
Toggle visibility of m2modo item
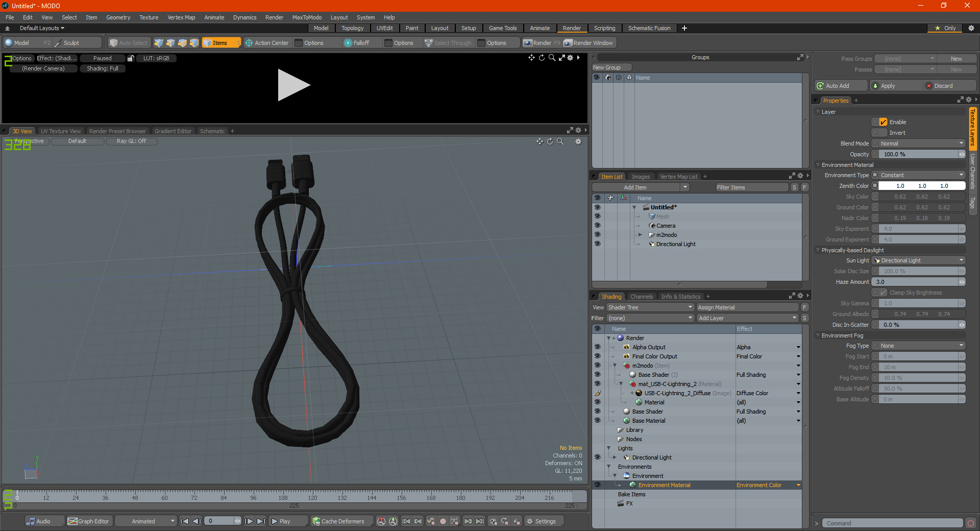pyautogui.click(x=597, y=234)
